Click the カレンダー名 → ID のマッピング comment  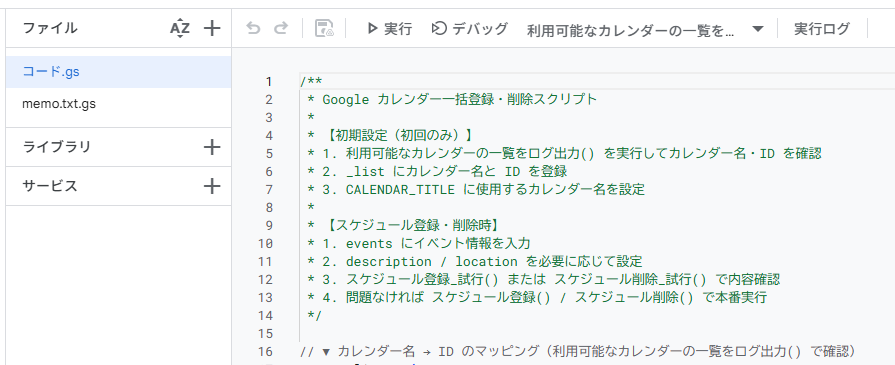coord(578,351)
